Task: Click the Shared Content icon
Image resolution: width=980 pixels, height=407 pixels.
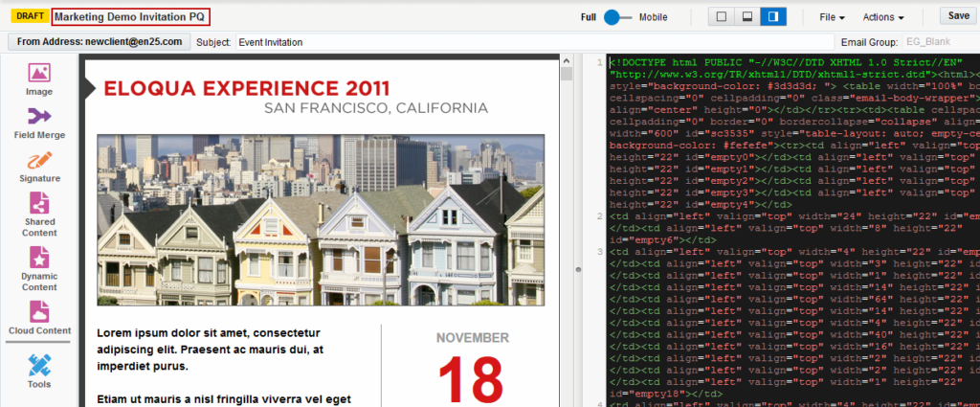Action: [x=39, y=204]
